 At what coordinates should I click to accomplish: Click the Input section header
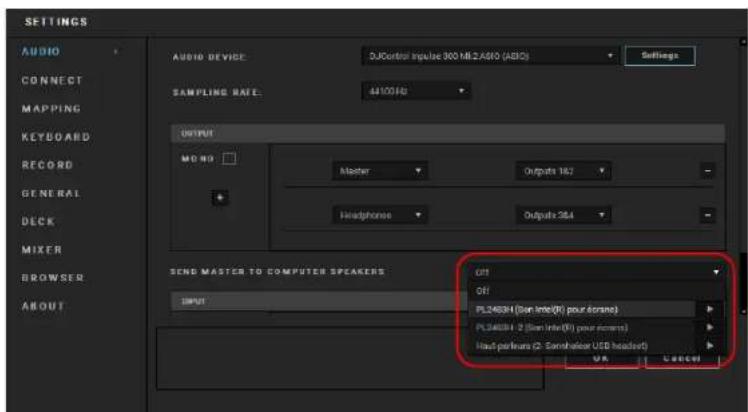coord(320,301)
